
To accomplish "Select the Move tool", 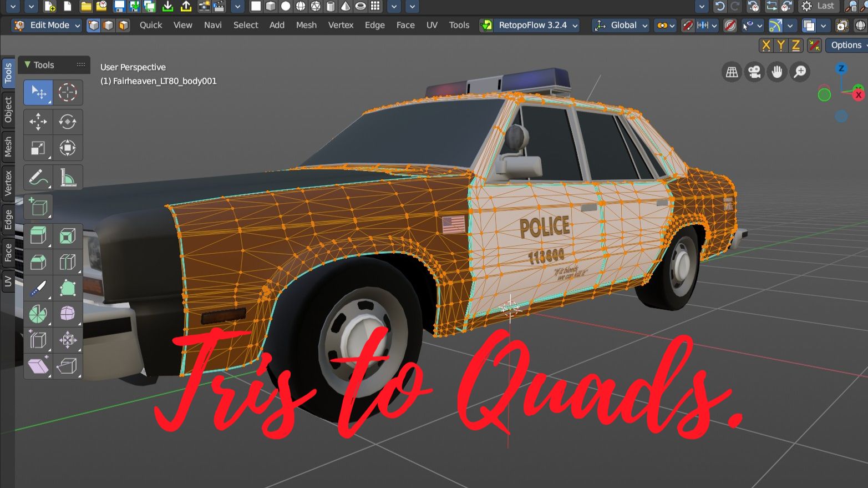I will tap(38, 122).
